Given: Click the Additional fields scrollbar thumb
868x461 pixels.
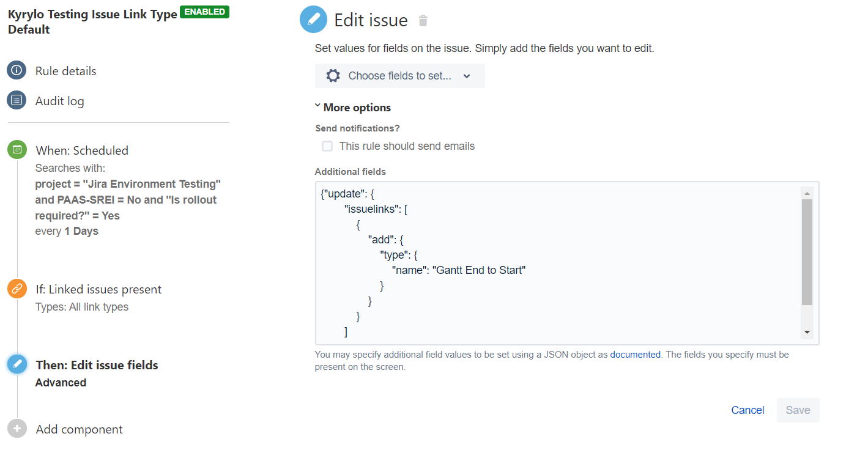Looking at the screenshot, I should point(807,252).
